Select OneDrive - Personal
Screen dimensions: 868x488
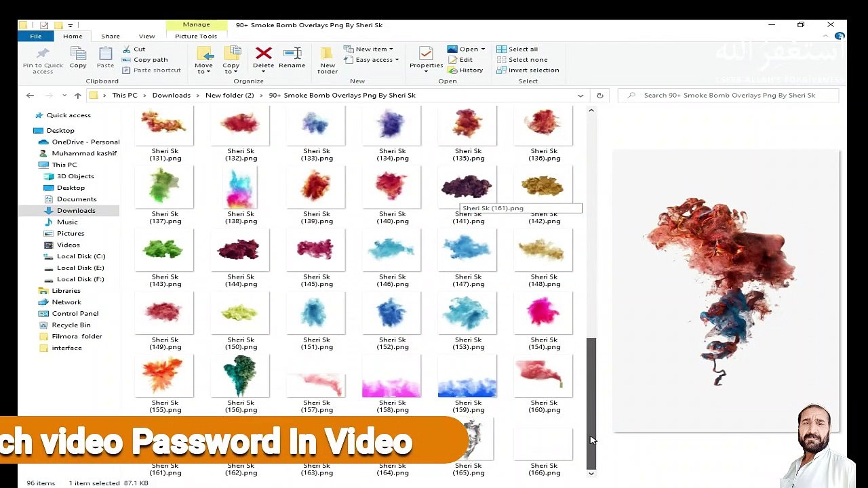click(x=85, y=142)
